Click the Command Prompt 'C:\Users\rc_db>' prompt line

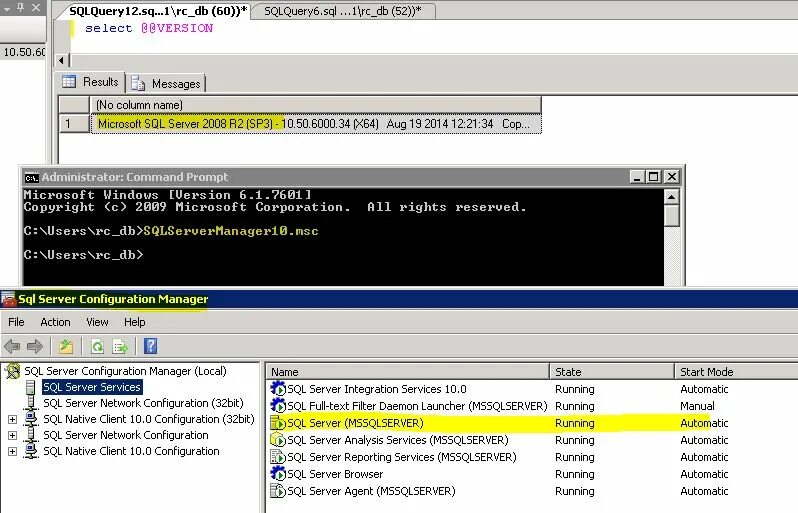[x=83, y=255]
